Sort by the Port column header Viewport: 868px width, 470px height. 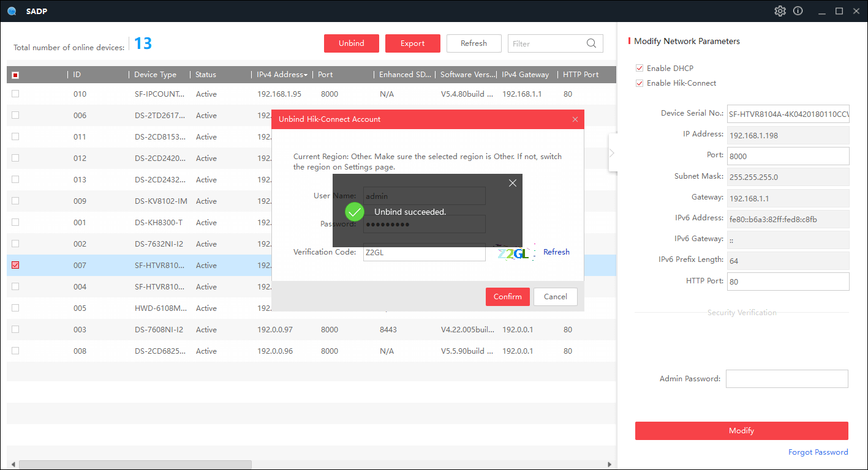click(343, 75)
